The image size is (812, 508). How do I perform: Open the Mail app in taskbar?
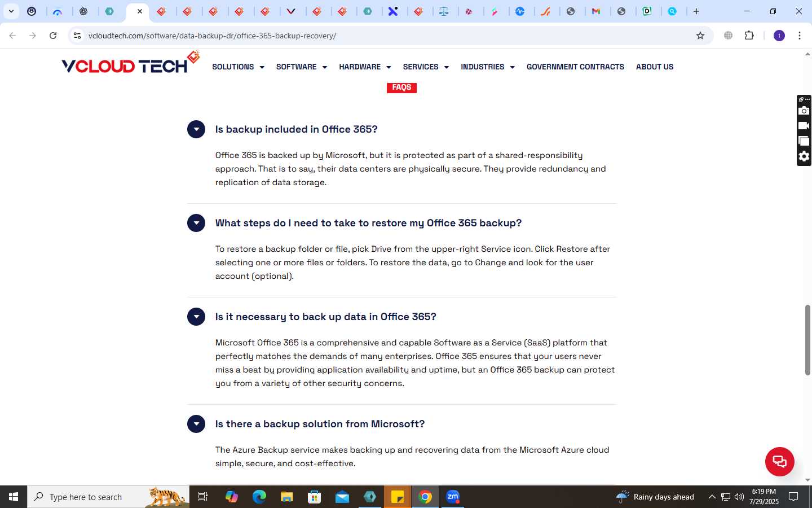(x=342, y=497)
